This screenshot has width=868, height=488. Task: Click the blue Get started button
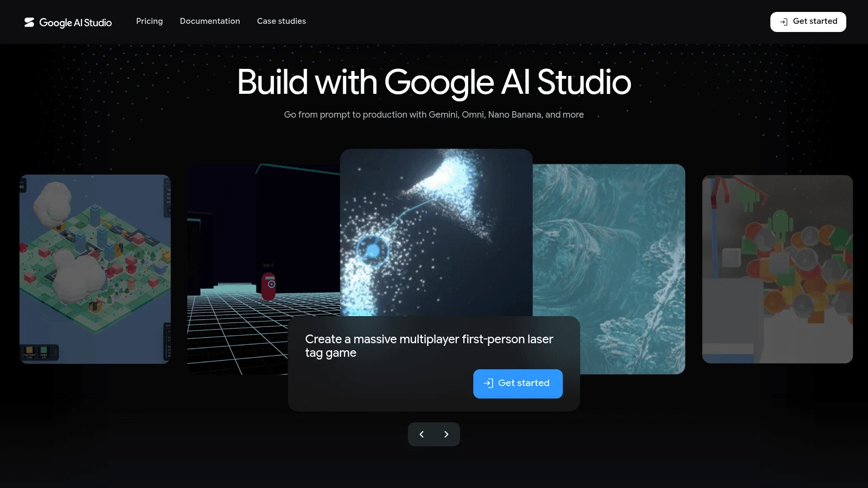[x=518, y=383]
